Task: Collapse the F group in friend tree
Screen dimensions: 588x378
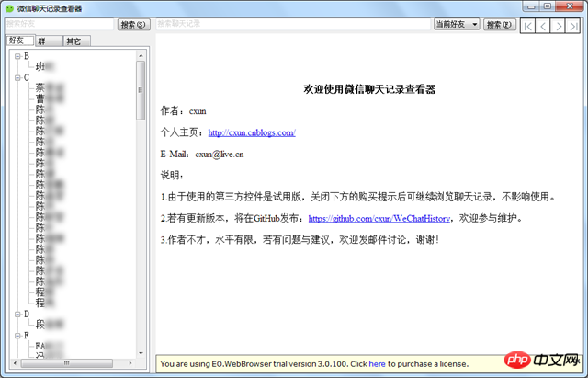Action: tap(17, 336)
